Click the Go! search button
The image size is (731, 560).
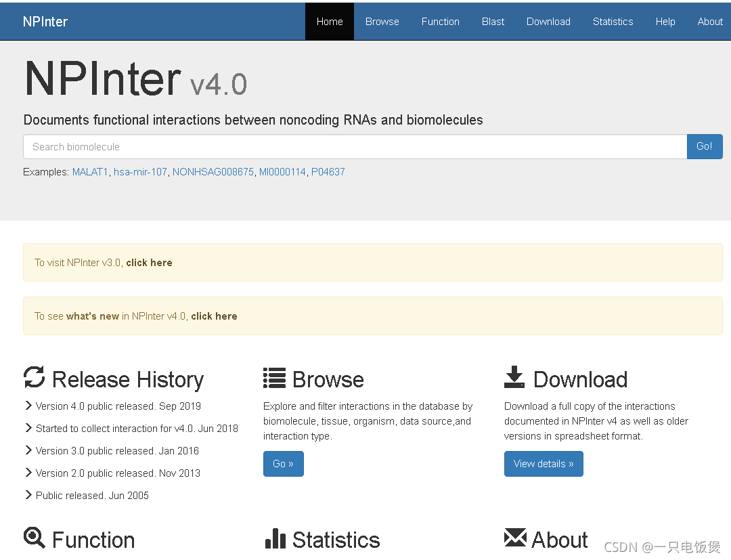(705, 147)
